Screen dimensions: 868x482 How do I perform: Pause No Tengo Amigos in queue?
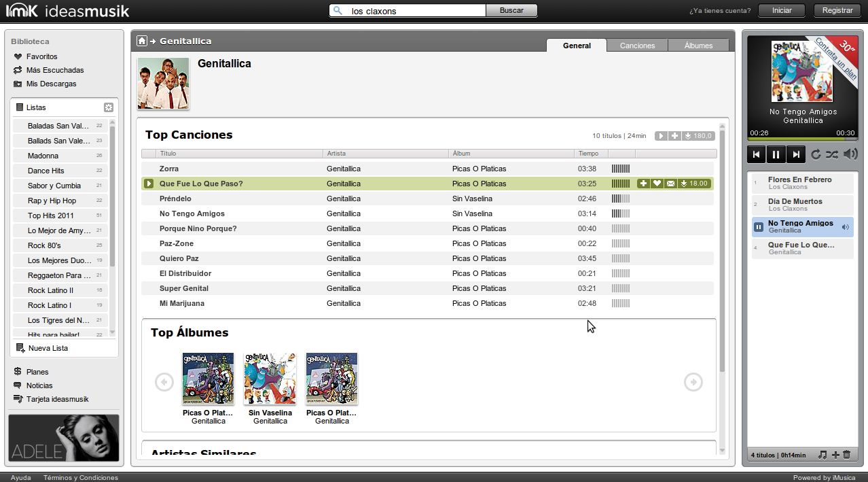[759, 227]
